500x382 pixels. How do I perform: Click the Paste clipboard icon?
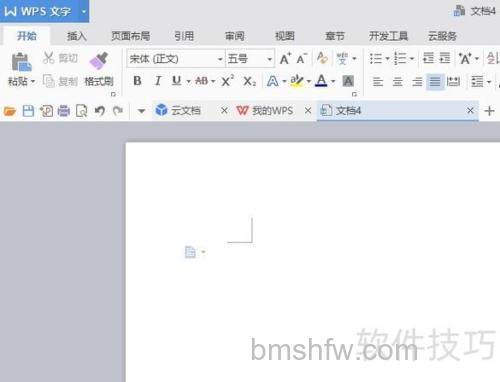[21, 62]
